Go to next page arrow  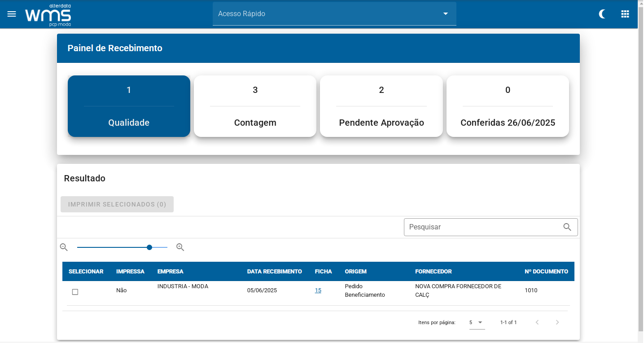557,322
